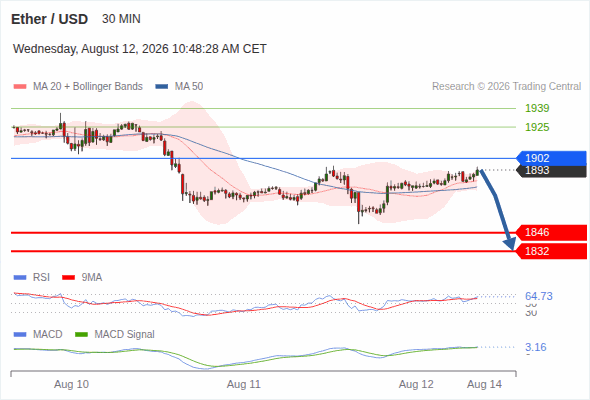Click the Research © 2026 Trading Central credit
This screenshot has height=400, width=590.
tap(506, 87)
